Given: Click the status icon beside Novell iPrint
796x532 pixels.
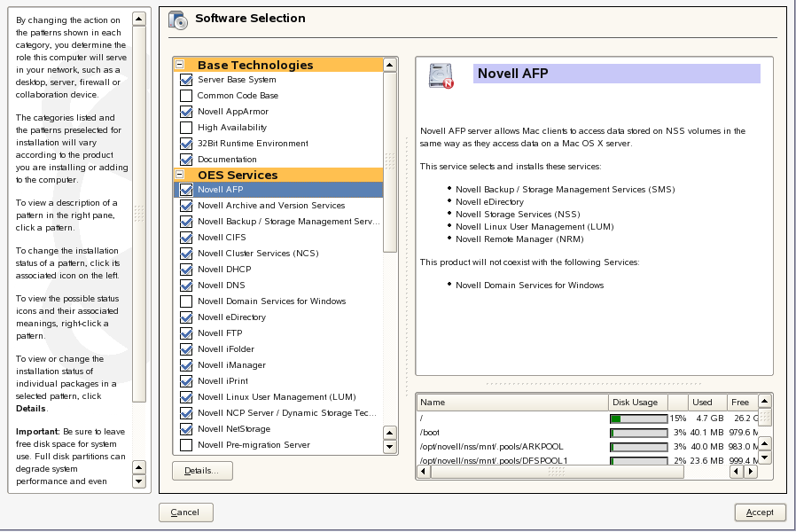Looking at the screenshot, I should click(x=186, y=381).
